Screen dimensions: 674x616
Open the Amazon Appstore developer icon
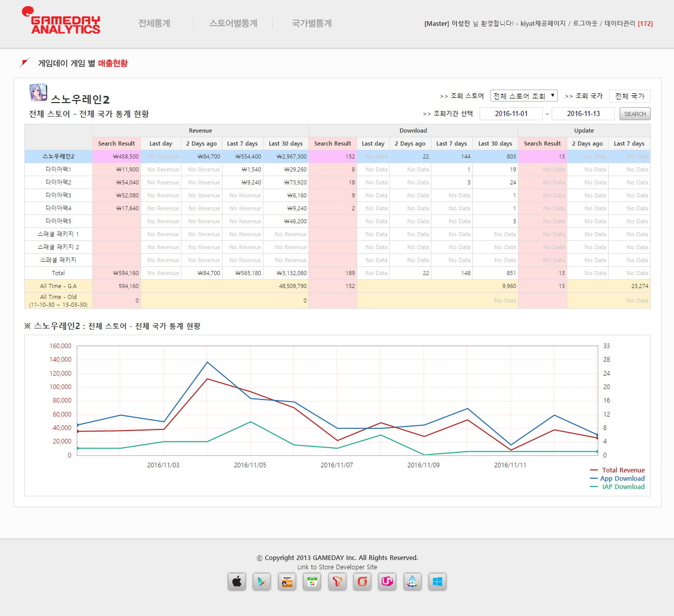pos(287,582)
